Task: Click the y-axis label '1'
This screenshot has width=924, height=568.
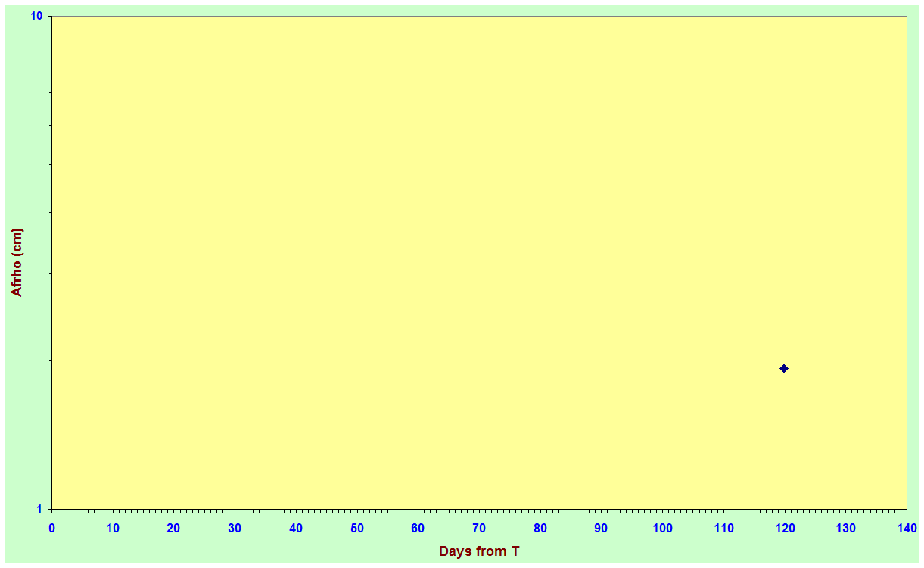Action: pos(40,509)
